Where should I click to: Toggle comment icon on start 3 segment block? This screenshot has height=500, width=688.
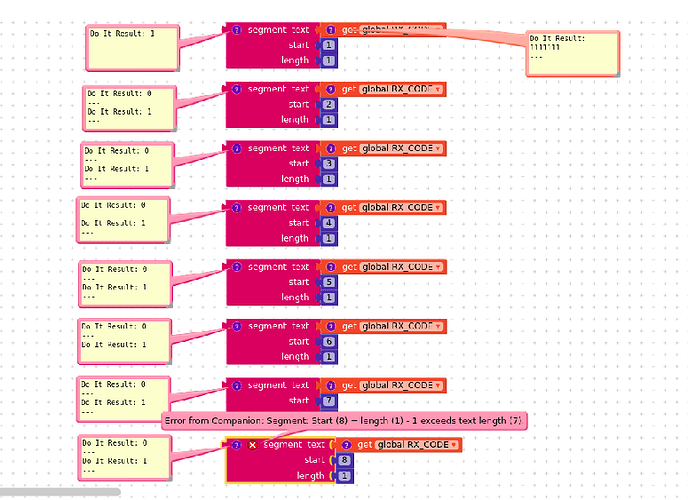click(x=236, y=148)
